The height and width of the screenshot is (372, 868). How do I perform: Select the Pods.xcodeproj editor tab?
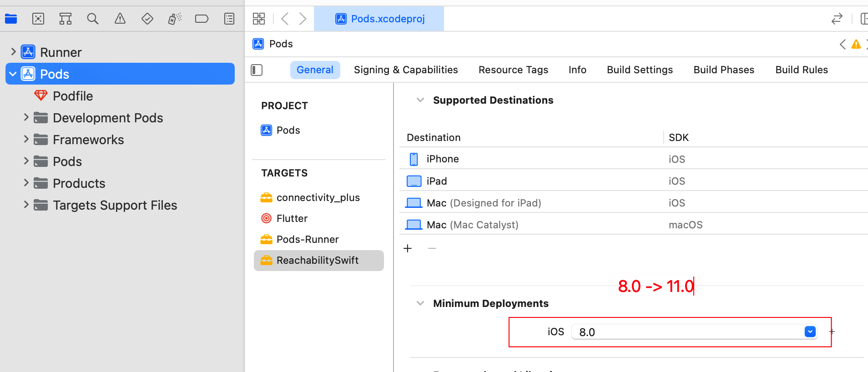379,19
